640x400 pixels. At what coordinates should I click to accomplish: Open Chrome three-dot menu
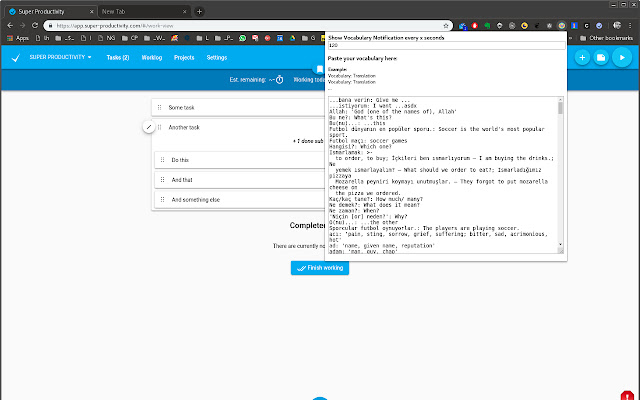630,26
